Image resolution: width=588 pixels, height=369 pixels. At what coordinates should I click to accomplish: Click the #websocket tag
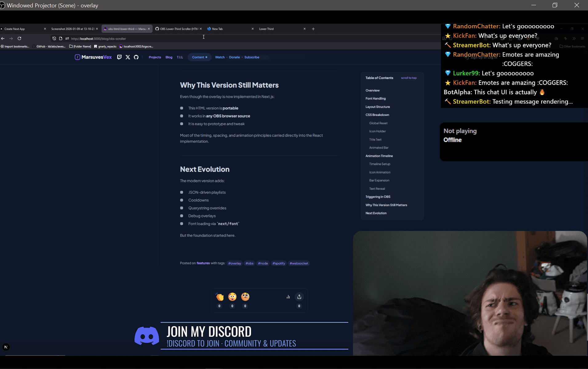[299, 263]
